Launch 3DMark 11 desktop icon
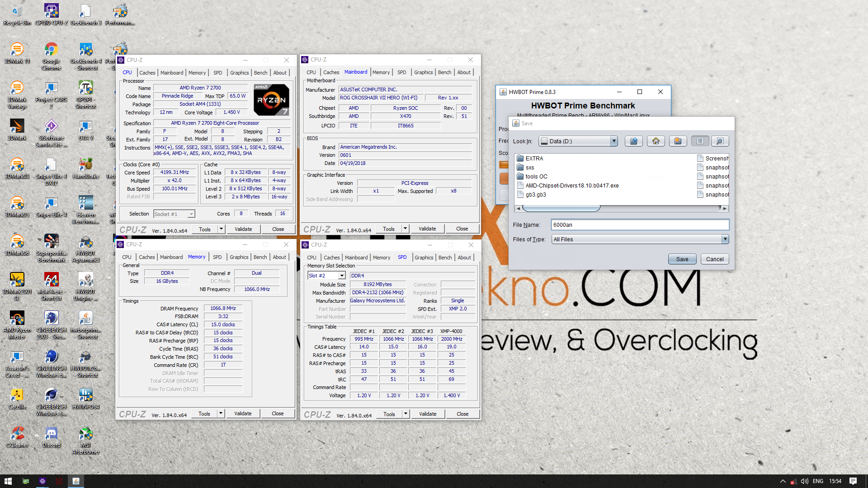The width and height of the screenshot is (868, 488). 17,53
